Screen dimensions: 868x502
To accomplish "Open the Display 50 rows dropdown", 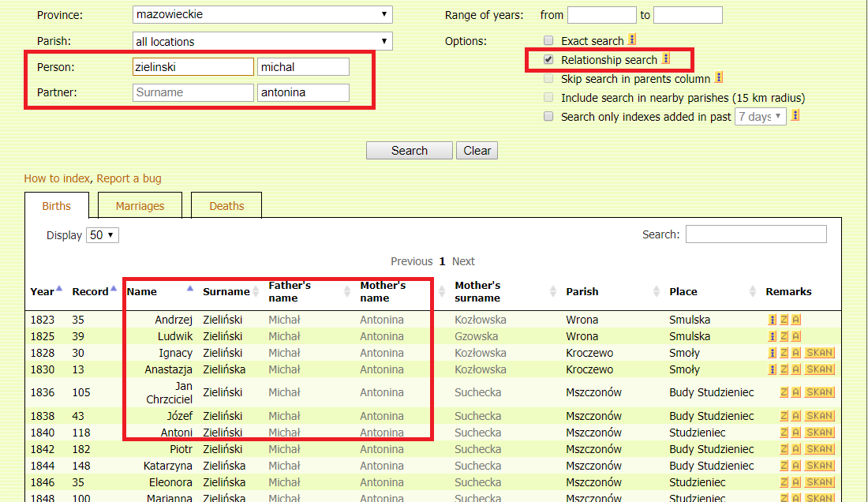I will [x=103, y=235].
